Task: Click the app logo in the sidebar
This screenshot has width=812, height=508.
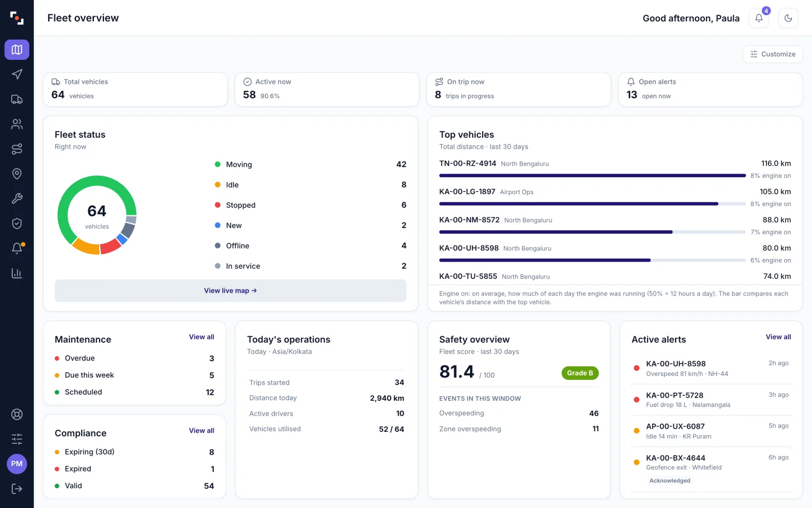Action: pos(17,18)
